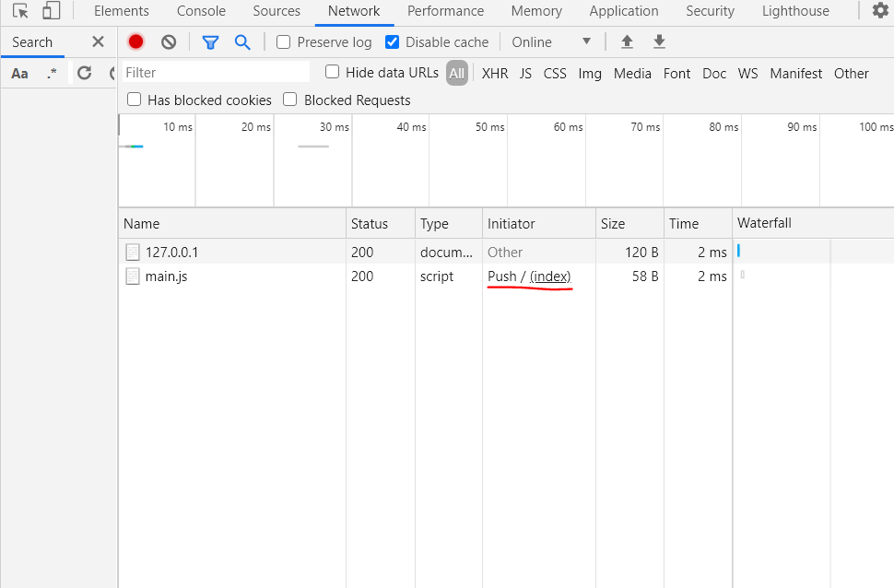Select the main.js request row

(x=506, y=276)
